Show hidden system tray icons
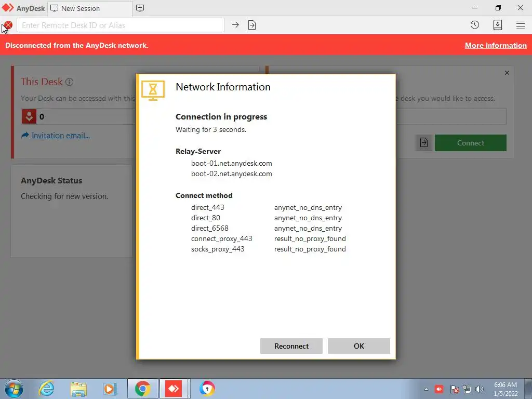 pos(426,389)
